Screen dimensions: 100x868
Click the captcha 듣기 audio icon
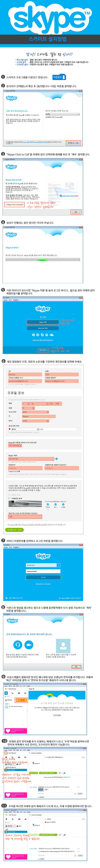coord(55,504)
